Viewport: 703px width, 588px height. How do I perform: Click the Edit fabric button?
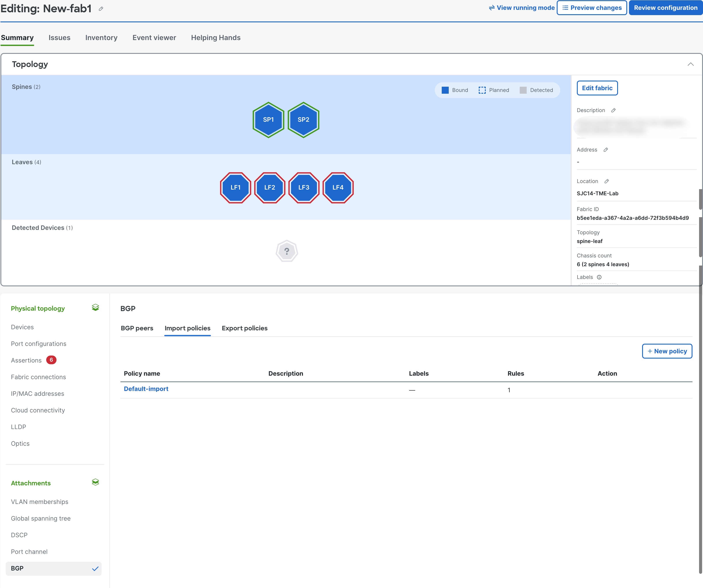tap(597, 88)
